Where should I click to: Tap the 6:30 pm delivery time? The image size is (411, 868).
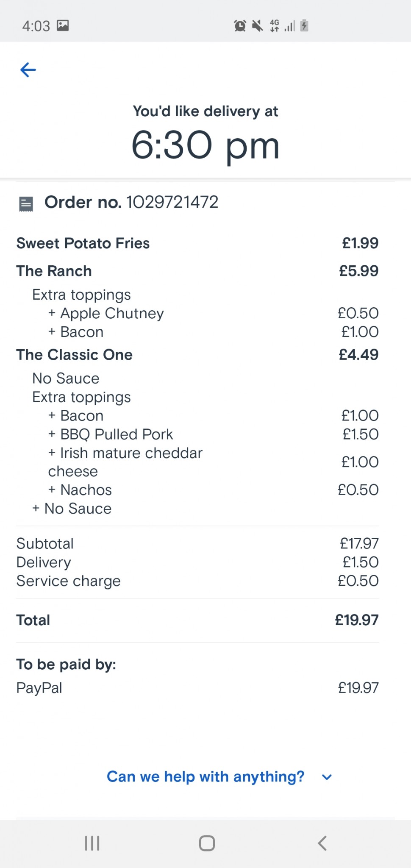pyautogui.click(x=205, y=145)
